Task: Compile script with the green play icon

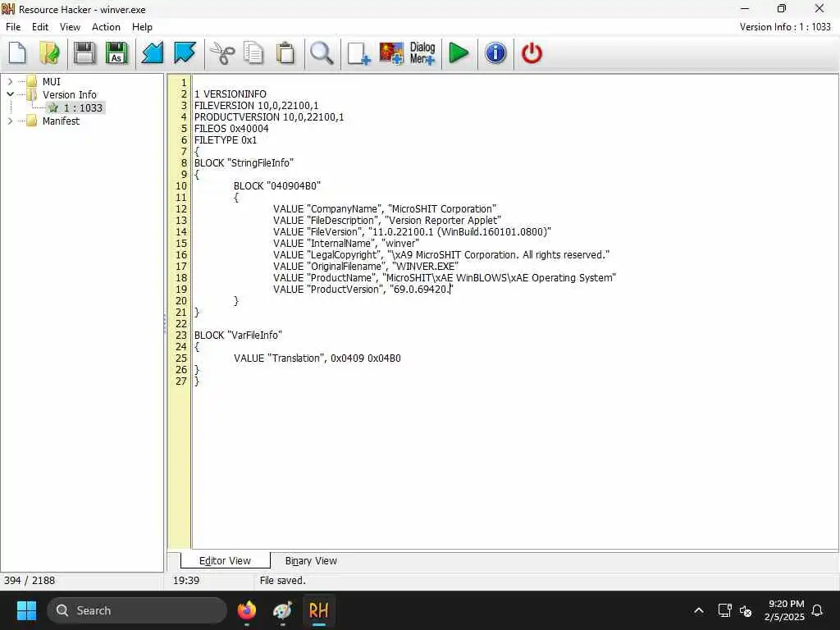Action: 459,53
